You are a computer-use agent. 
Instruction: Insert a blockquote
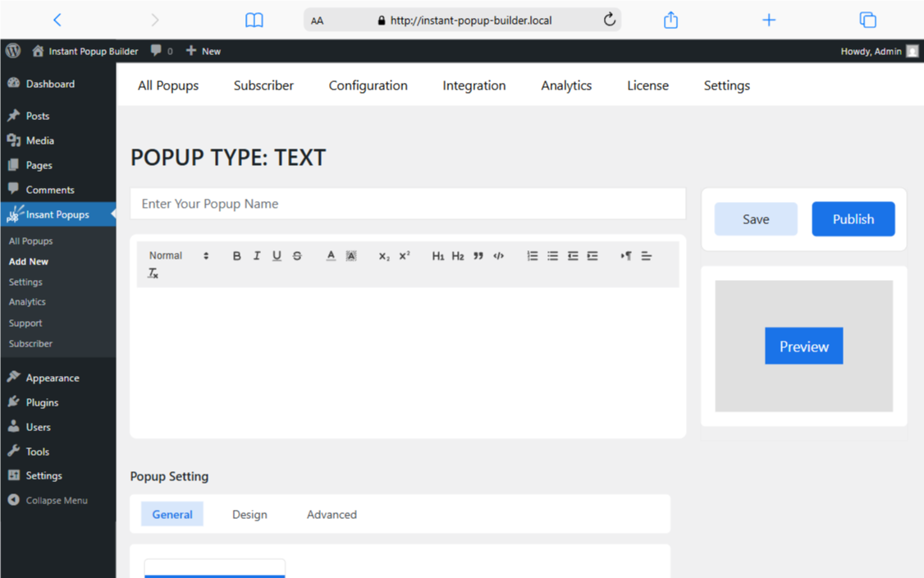point(478,256)
